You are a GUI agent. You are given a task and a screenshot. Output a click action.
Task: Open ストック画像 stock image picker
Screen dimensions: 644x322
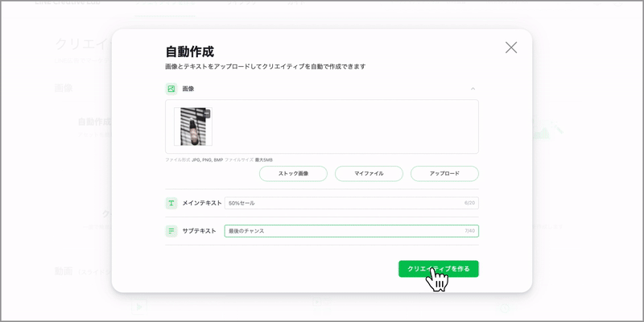pyautogui.click(x=293, y=173)
